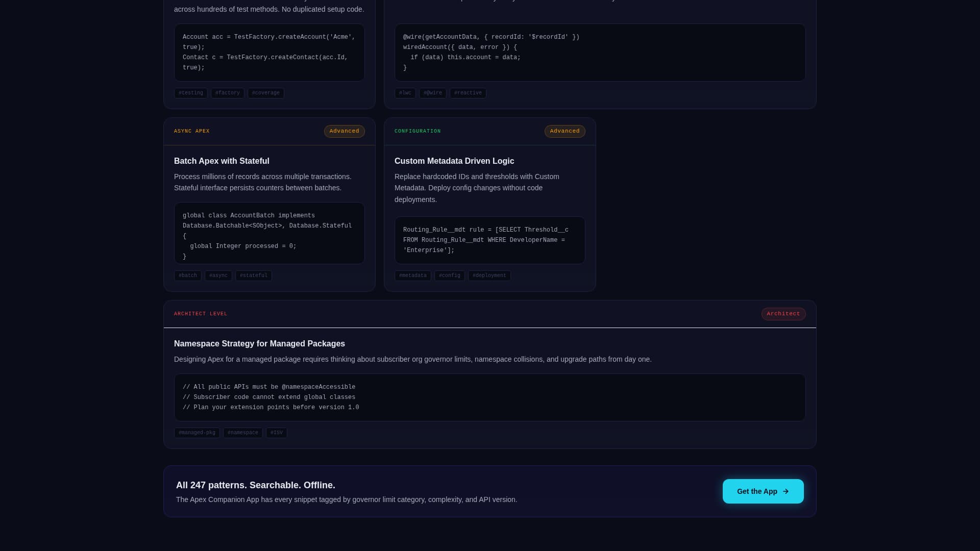
Task: Click the Get the App button
Action: [763, 491]
